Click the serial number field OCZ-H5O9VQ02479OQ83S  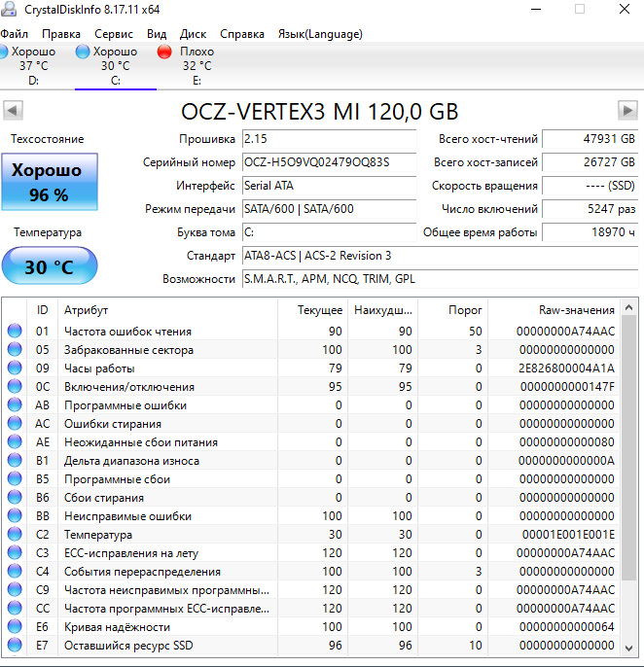(x=329, y=162)
